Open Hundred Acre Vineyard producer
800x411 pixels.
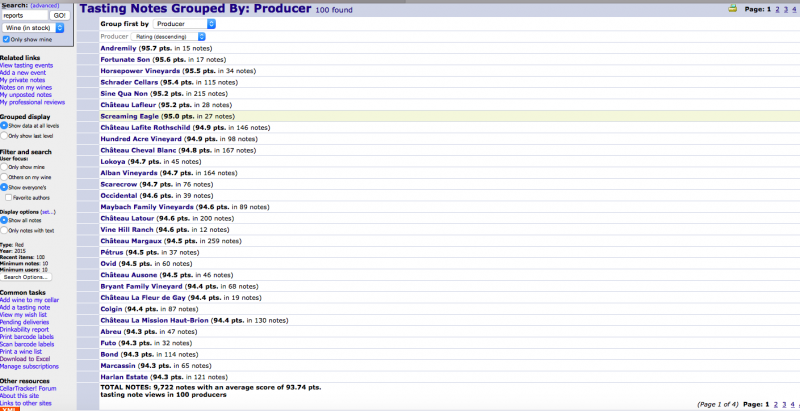(141, 139)
